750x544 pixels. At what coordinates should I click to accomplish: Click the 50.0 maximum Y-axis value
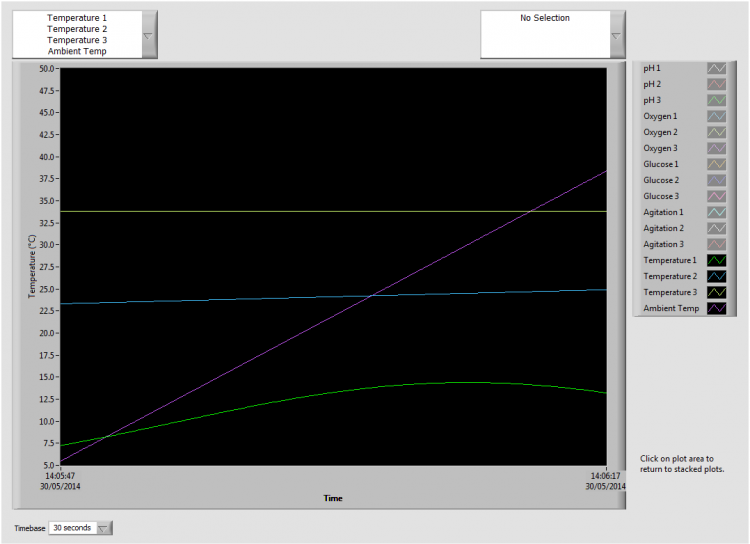46,69
